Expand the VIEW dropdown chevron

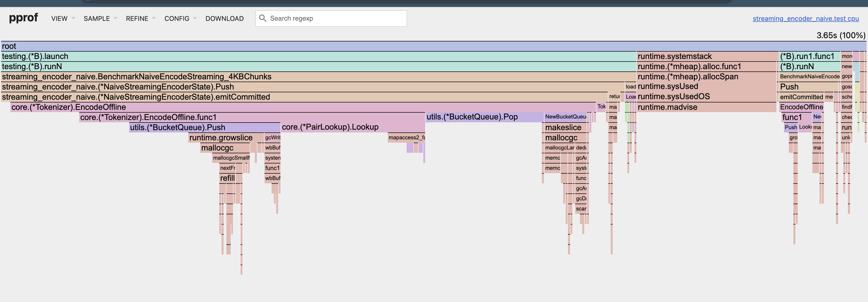click(x=73, y=19)
